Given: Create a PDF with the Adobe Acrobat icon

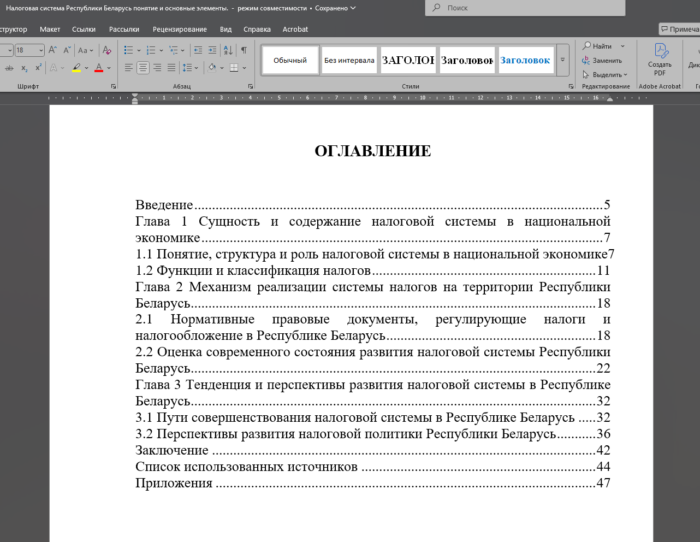Looking at the screenshot, I should [x=660, y=59].
